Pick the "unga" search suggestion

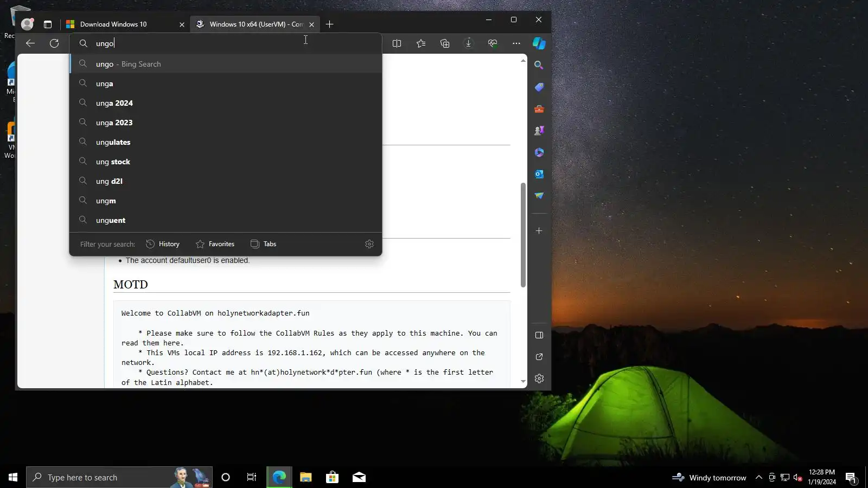(226, 84)
